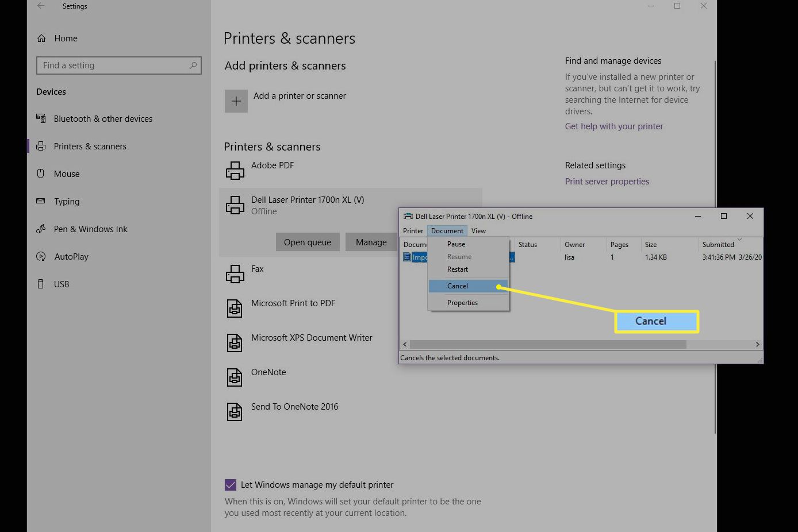Viewport: 798px width, 532px height.
Task: Select the Adobe PDF printer icon
Action: [x=235, y=171]
